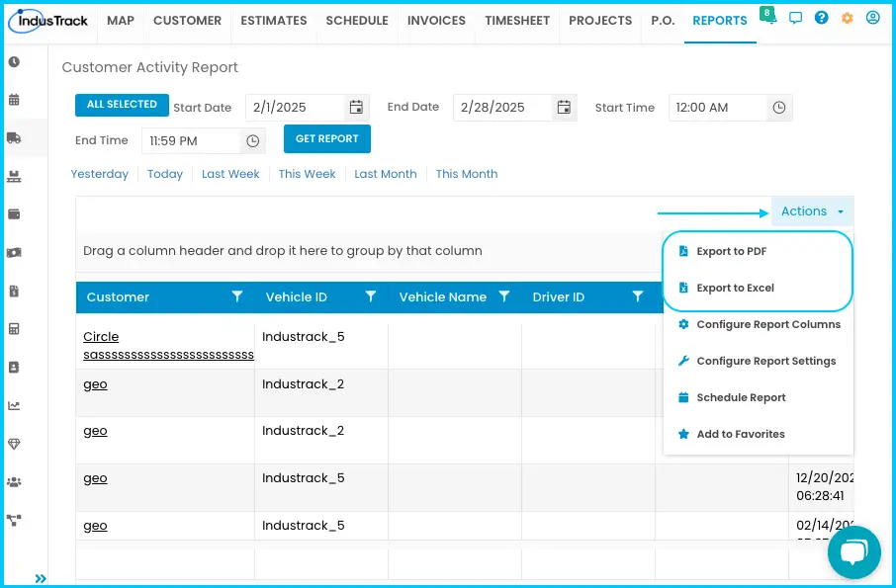Image resolution: width=896 pixels, height=588 pixels.
Task: Filter the Driver ID column
Action: click(638, 296)
